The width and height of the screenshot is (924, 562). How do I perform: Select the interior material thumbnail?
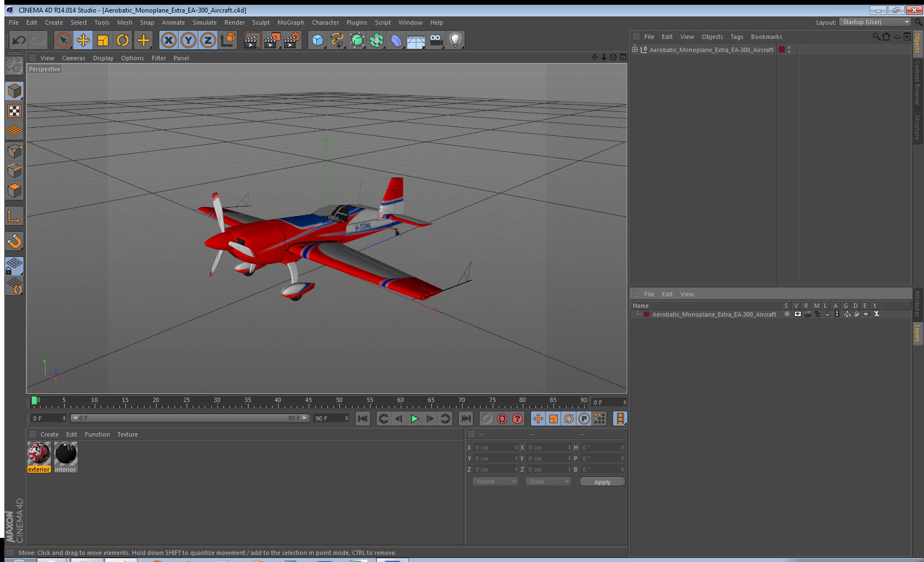66,457
